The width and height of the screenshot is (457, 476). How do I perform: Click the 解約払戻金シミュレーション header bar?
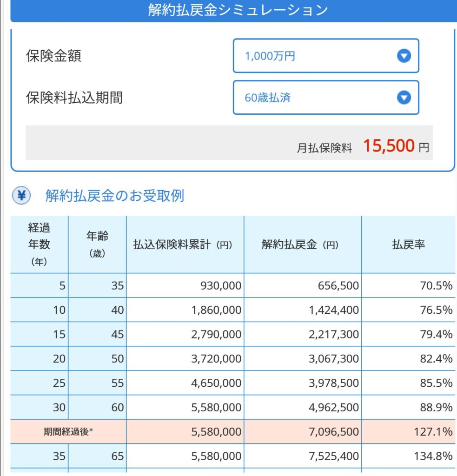(x=238, y=11)
